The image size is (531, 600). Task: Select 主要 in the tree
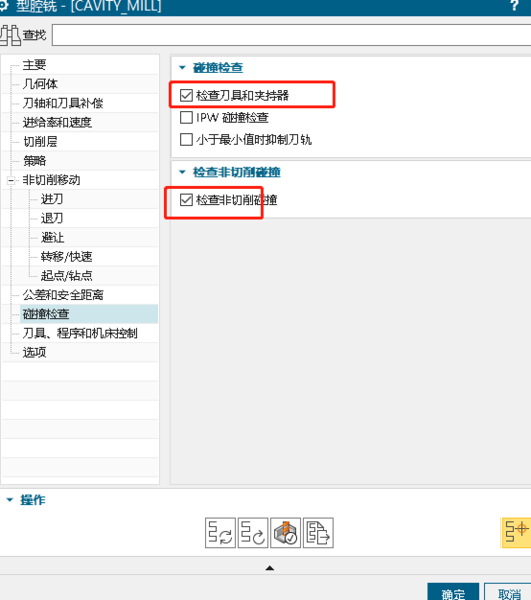pos(34,65)
